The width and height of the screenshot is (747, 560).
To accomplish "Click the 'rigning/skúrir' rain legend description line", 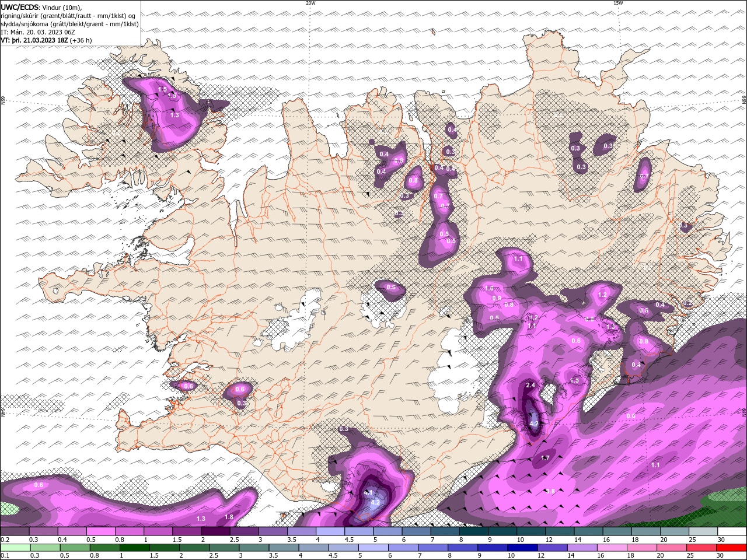I will click(x=68, y=15).
